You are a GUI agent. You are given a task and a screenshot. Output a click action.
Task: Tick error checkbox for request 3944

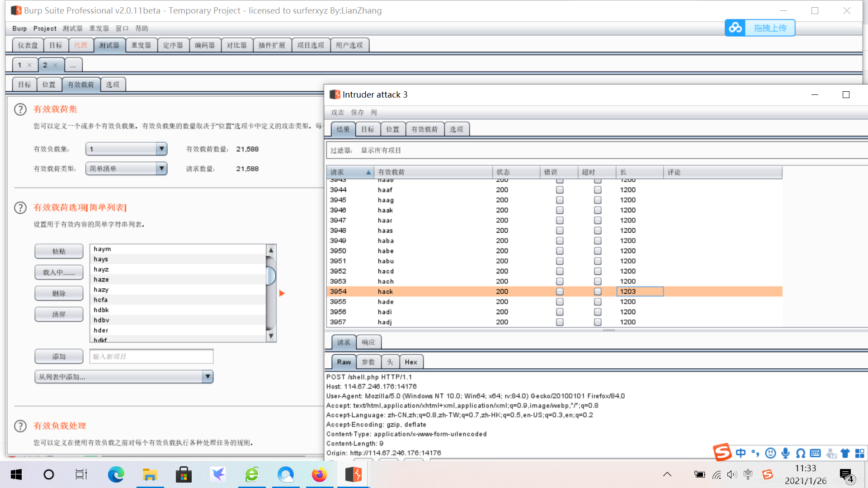pyautogui.click(x=560, y=190)
